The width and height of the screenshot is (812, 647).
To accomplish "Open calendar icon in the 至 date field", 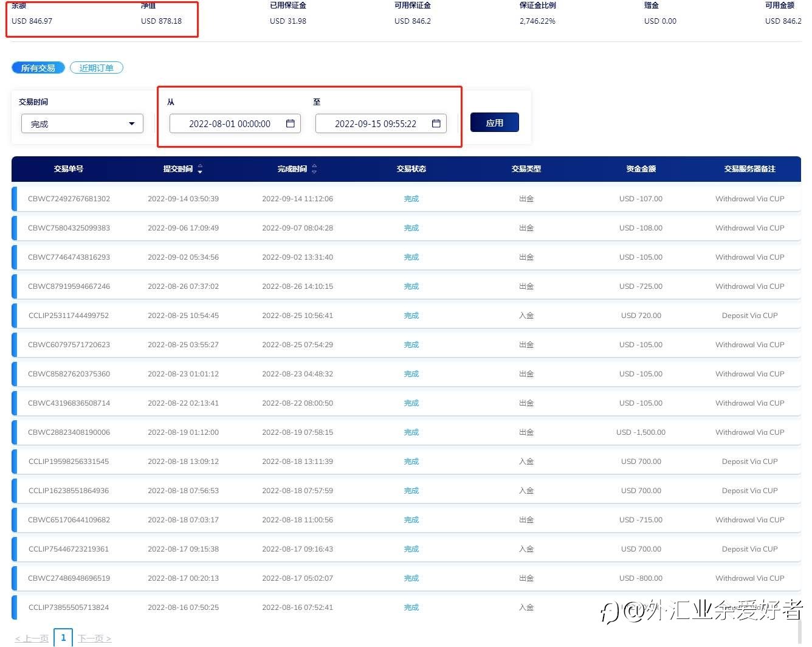I will (436, 123).
